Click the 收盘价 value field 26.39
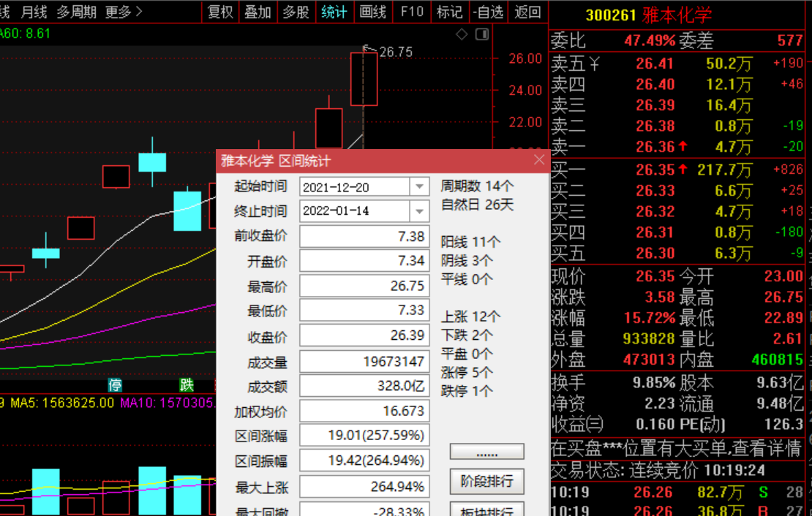 coord(364,335)
